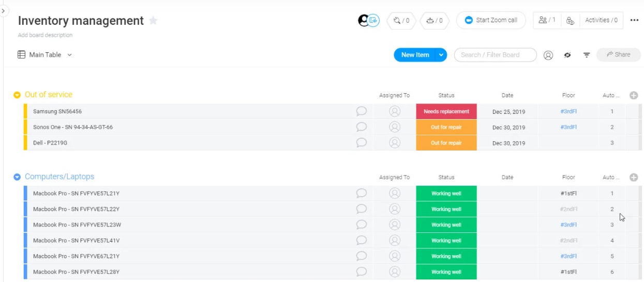The width and height of the screenshot is (644, 282).
Task: Open the Dec 25, 2019 date cell
Action: click(x=508, y=111)
